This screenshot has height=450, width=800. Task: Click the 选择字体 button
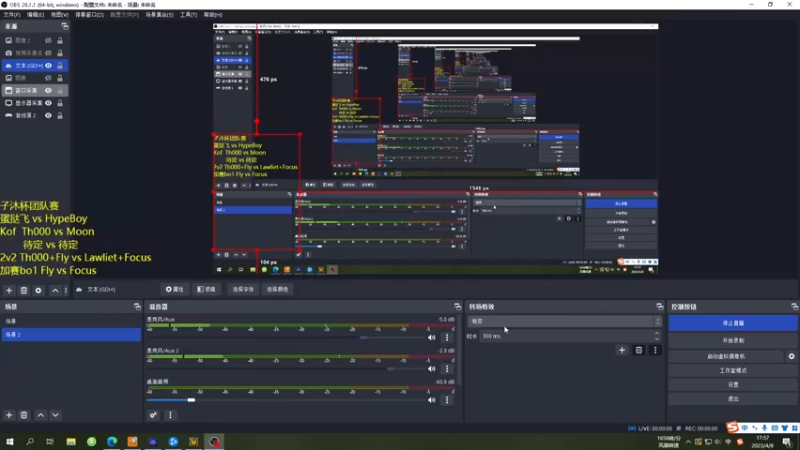[243, 289]
